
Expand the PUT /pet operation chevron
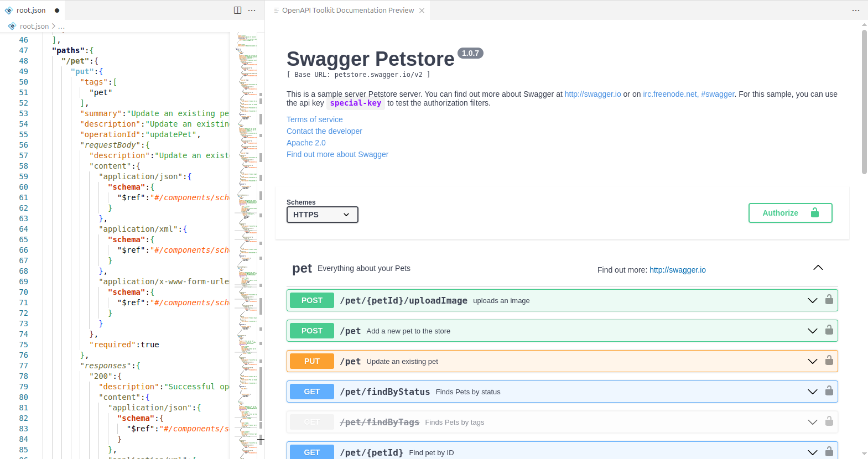[812, 361]
